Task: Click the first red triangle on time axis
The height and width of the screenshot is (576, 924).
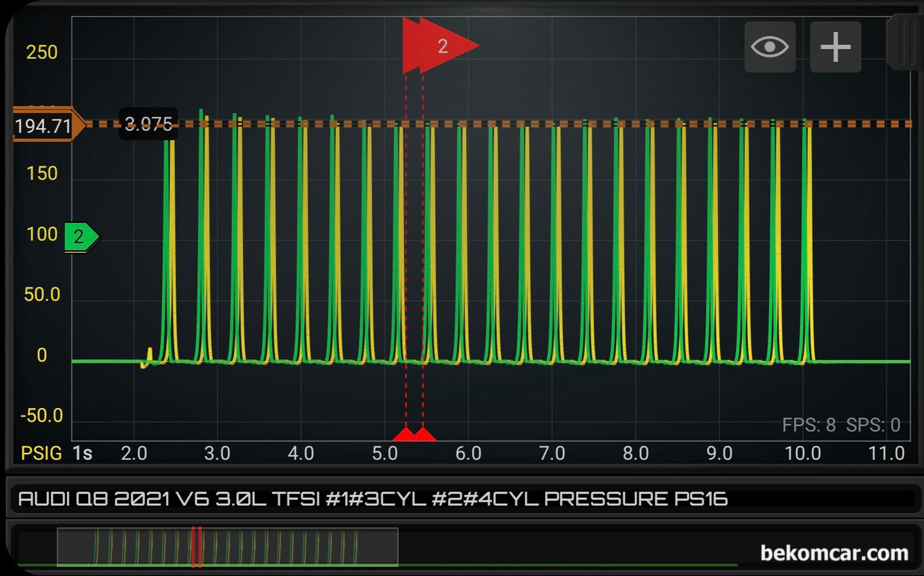Action: coord(406,434)
